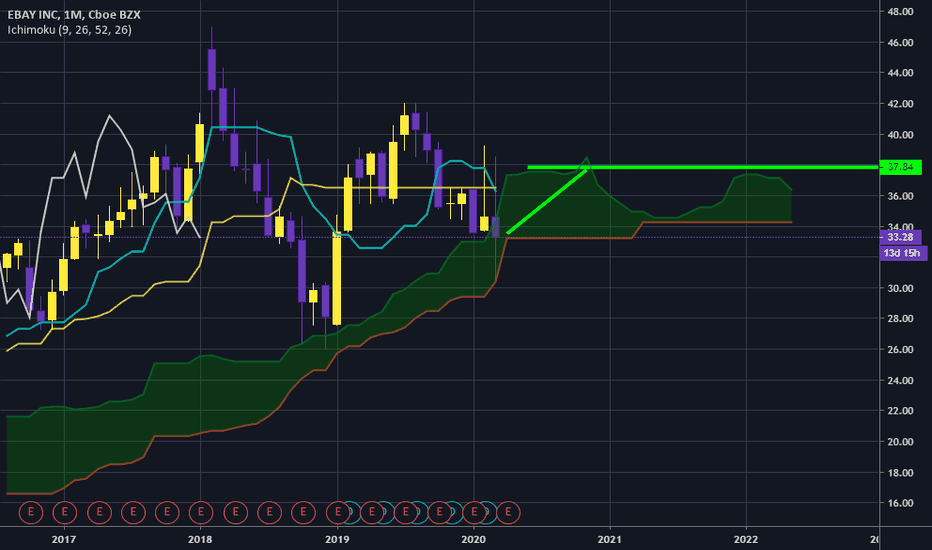Click the 20.00 price axis label
932x550 pixels.
tap(900, 441)
